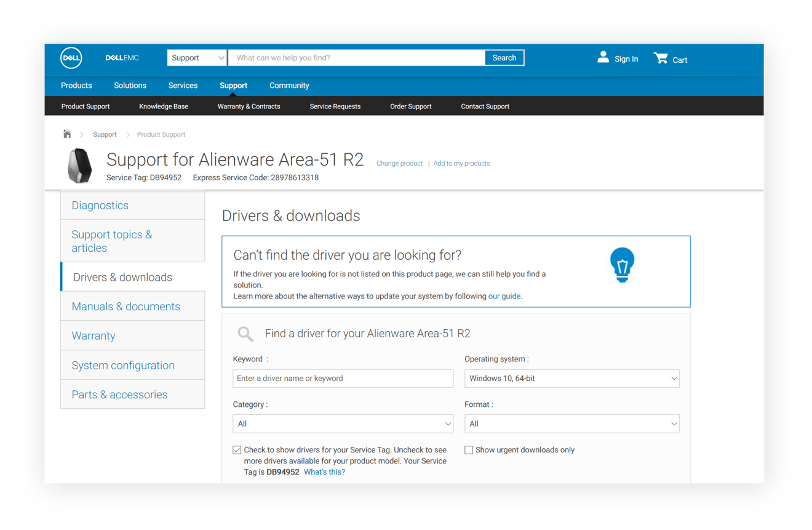
Task: Open the Sign In user icon
Action: click(603, 57)
